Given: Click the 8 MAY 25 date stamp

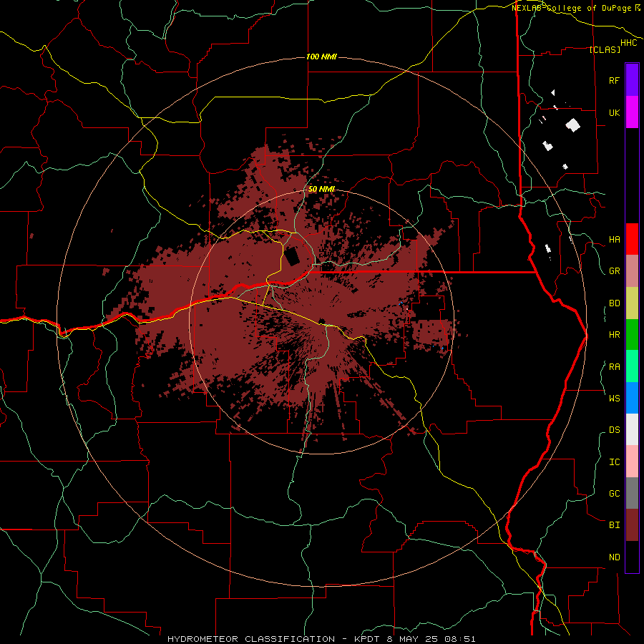Looking at the screenshot, I should (x=413, y=639).
